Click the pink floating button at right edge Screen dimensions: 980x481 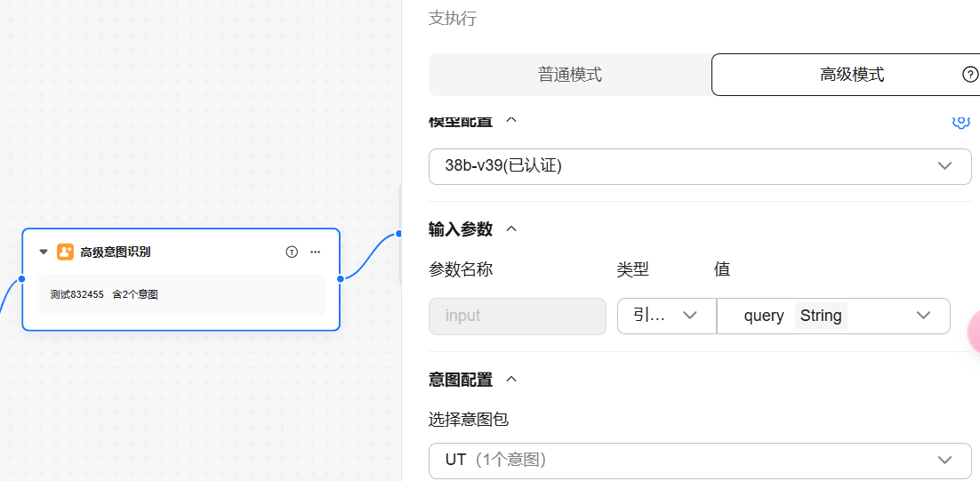(974, 333)
